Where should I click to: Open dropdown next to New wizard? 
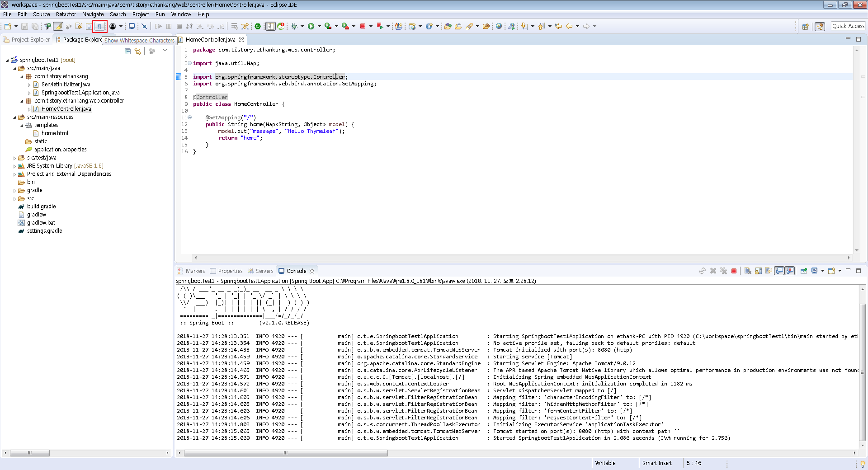tap(16, 26)
